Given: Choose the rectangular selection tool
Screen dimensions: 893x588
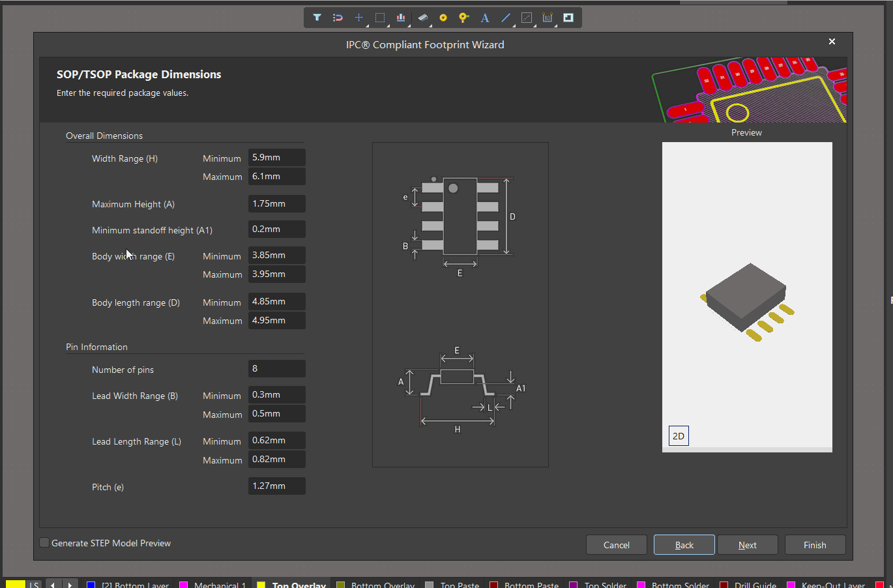Looking at the screenshot, I should [380, 18].
